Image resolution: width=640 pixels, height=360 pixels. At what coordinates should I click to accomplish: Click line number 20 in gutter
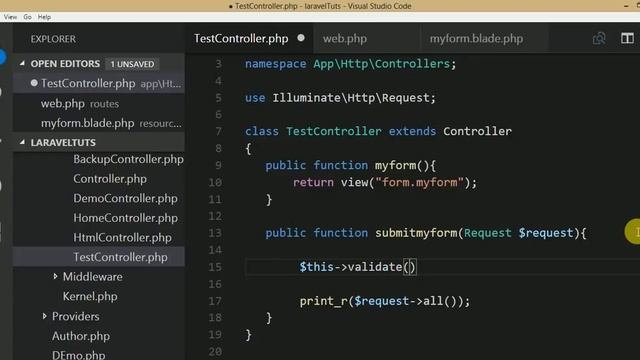tap(215, 351)
